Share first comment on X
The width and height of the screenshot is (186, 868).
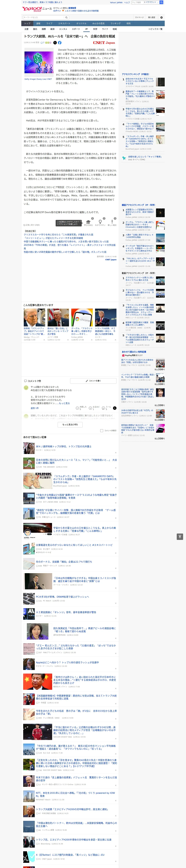[x=115, y=408]
